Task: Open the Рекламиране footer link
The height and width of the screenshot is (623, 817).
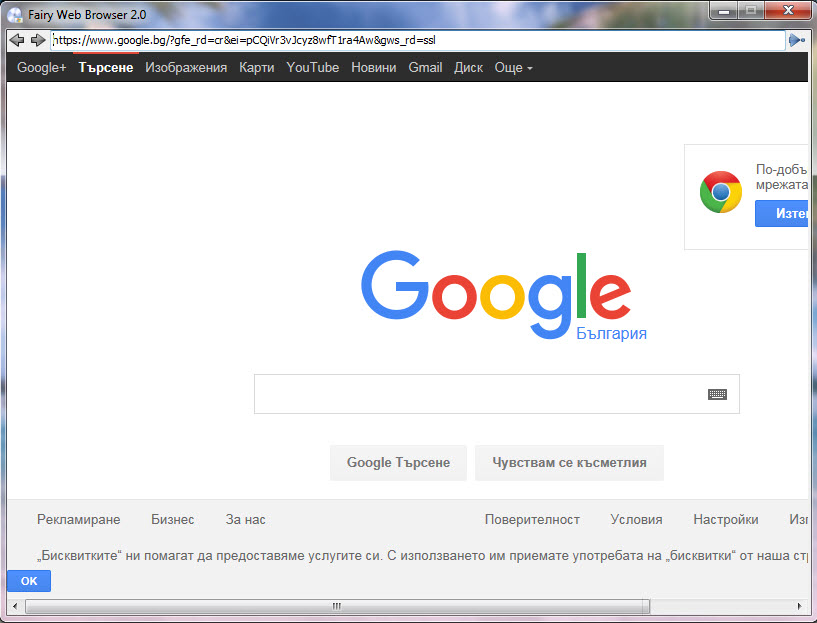Action: [x=79, y=519]
